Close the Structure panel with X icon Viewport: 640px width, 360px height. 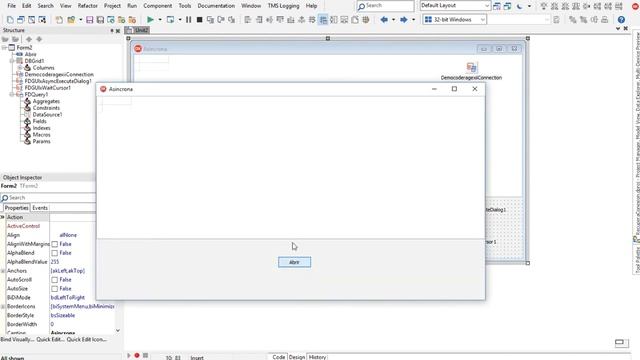tap(118, 31)
